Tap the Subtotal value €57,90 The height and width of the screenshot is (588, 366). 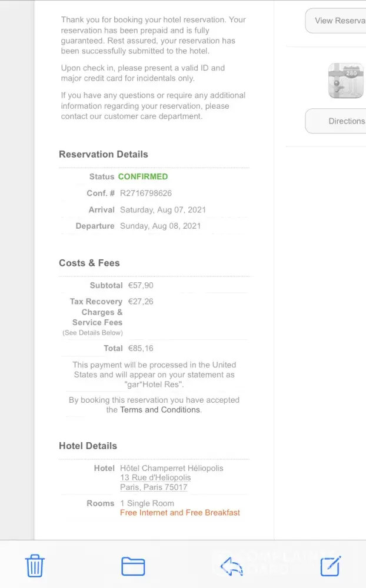[141, 286]
